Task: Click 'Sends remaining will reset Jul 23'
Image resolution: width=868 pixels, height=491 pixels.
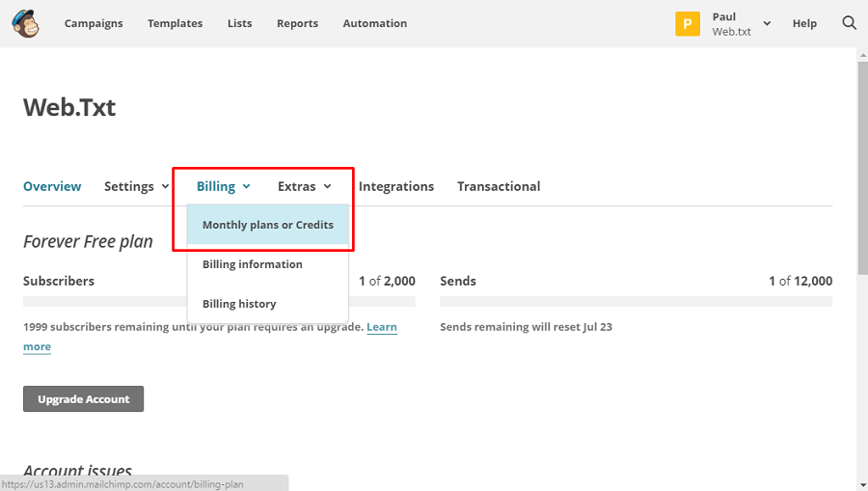Action: 526,327
